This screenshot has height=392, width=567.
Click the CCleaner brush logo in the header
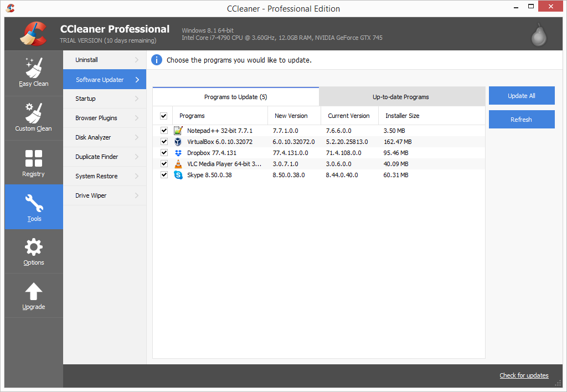pyautogui.click(x=34, y=33)
